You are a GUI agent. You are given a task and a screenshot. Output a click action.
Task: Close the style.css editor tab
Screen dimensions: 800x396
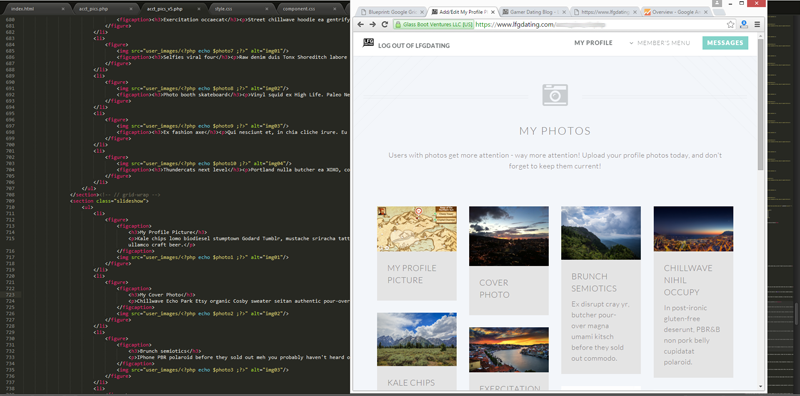coord(268,9)
